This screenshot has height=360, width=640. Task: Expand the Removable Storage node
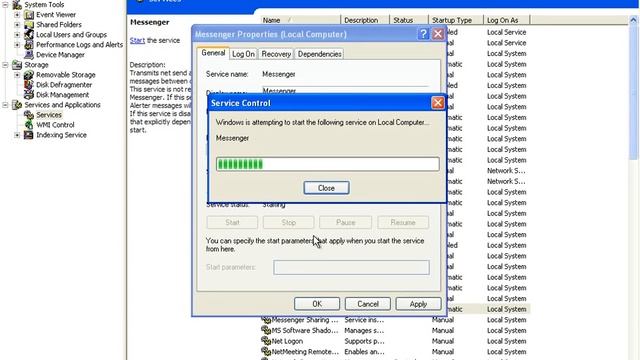(17, 75)
